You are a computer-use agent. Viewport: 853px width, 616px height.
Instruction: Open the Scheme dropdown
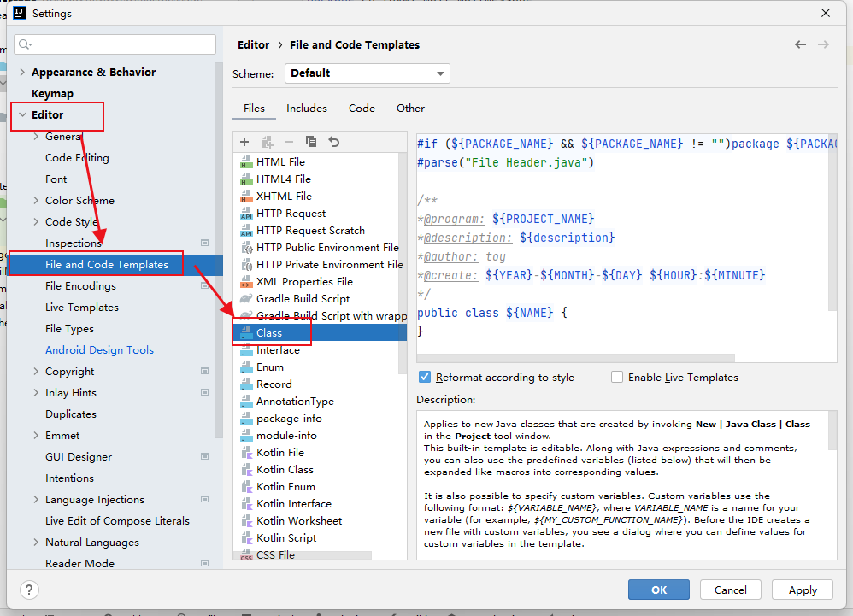pos(368,73)
